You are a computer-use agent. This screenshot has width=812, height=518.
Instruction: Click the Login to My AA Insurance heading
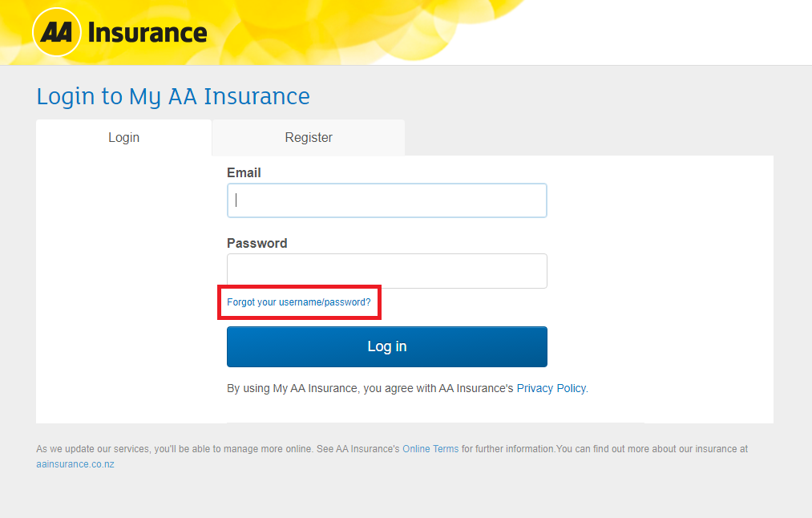point(173,96)
